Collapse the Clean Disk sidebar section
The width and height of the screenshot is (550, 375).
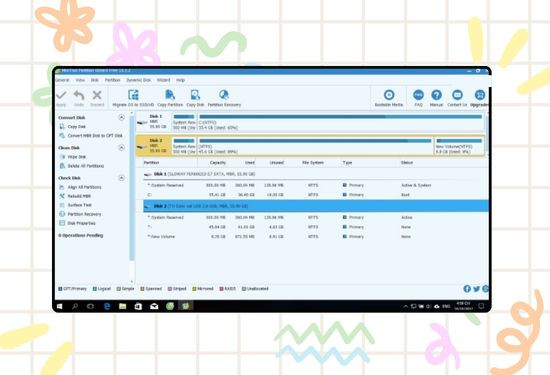tap(121, 148)
